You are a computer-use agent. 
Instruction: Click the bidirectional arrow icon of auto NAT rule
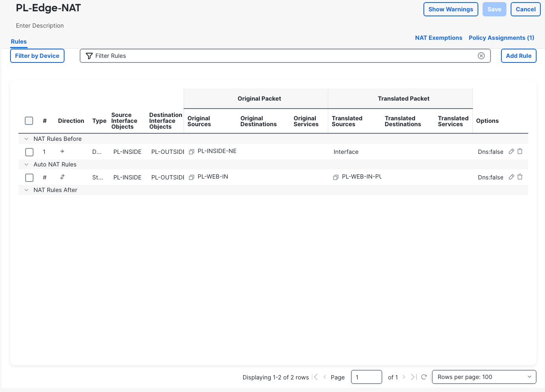coord(62,177)
